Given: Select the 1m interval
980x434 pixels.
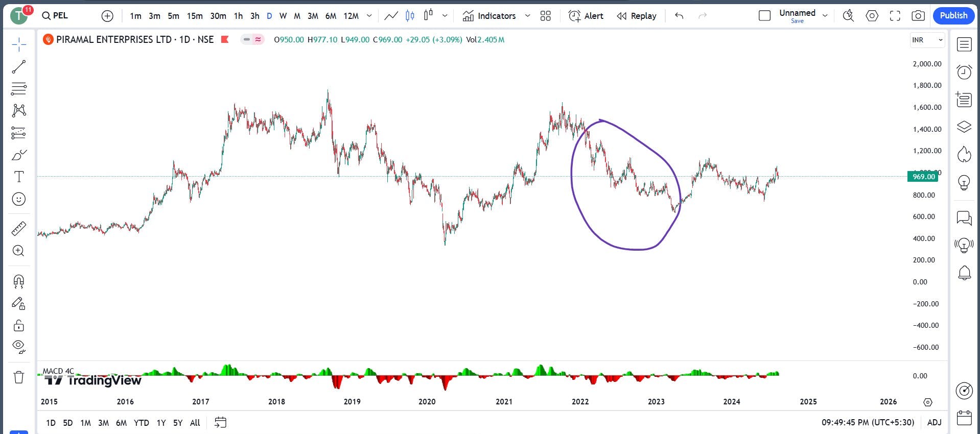Looking at the screenshot, I should (x=135, y=16).
